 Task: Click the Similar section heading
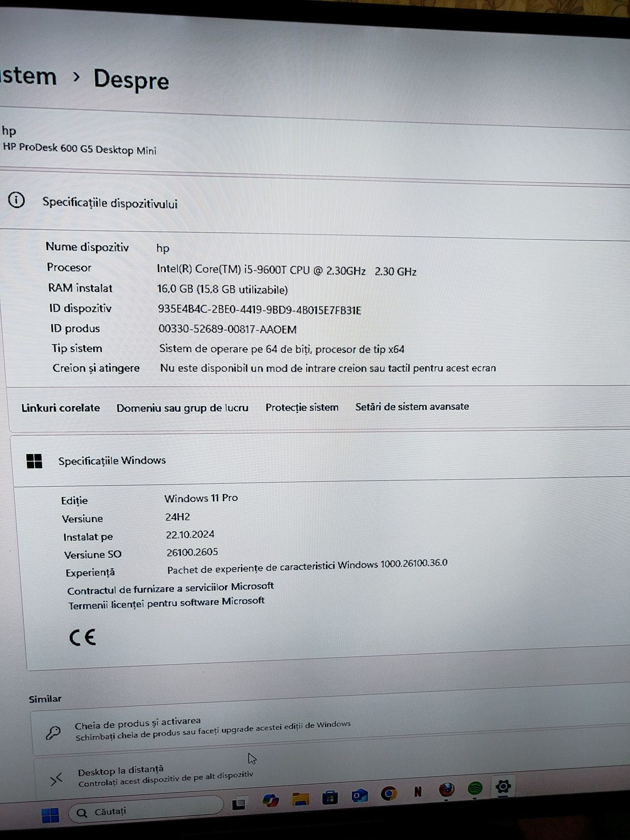45,699
